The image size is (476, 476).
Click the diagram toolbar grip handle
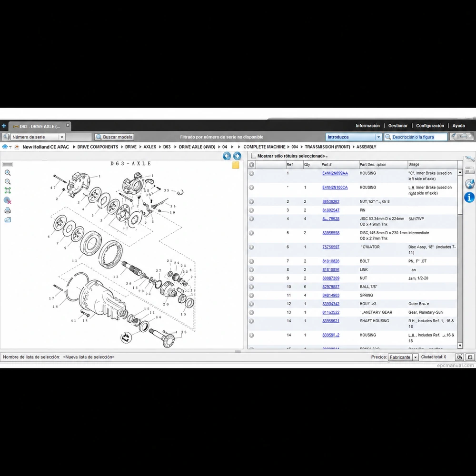[8, 165]
